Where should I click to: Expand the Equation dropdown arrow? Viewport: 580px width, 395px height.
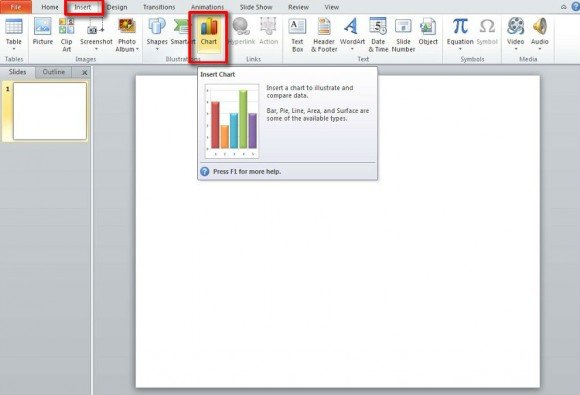tap(460, 49)
